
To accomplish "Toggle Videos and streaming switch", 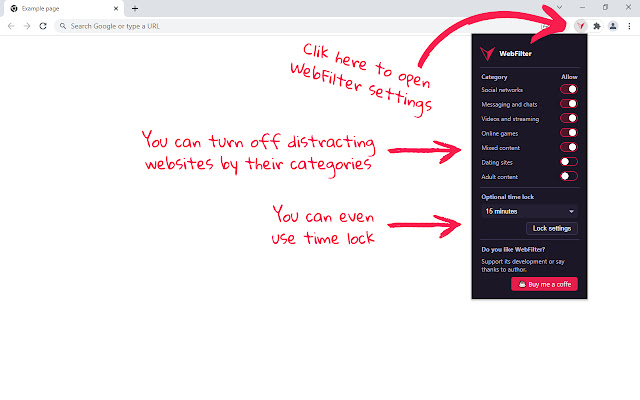I will click(569, 118).
